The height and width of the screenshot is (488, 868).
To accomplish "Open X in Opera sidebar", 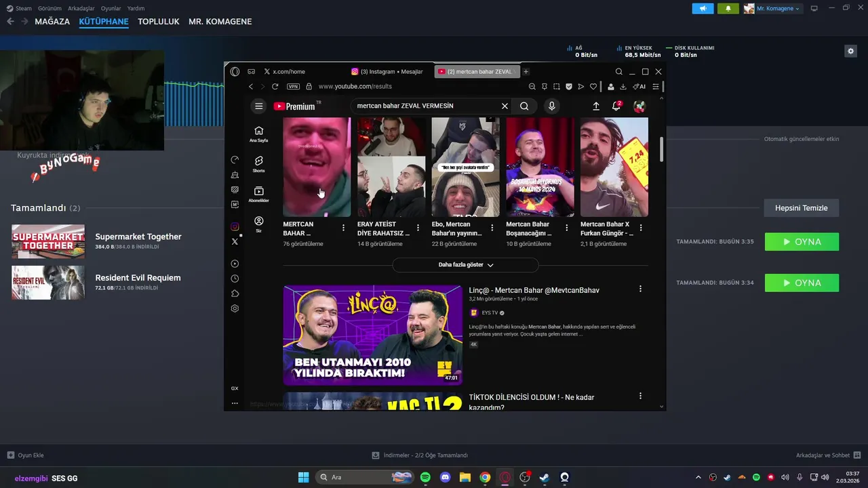I will pos(235,241).
